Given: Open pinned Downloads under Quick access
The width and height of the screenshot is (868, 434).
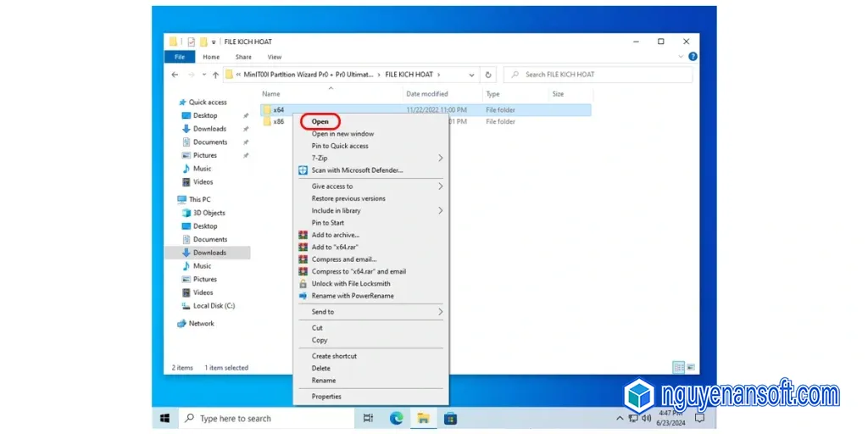Looking at the screenshot, I should pyautogui.click(x=210, y=129).
